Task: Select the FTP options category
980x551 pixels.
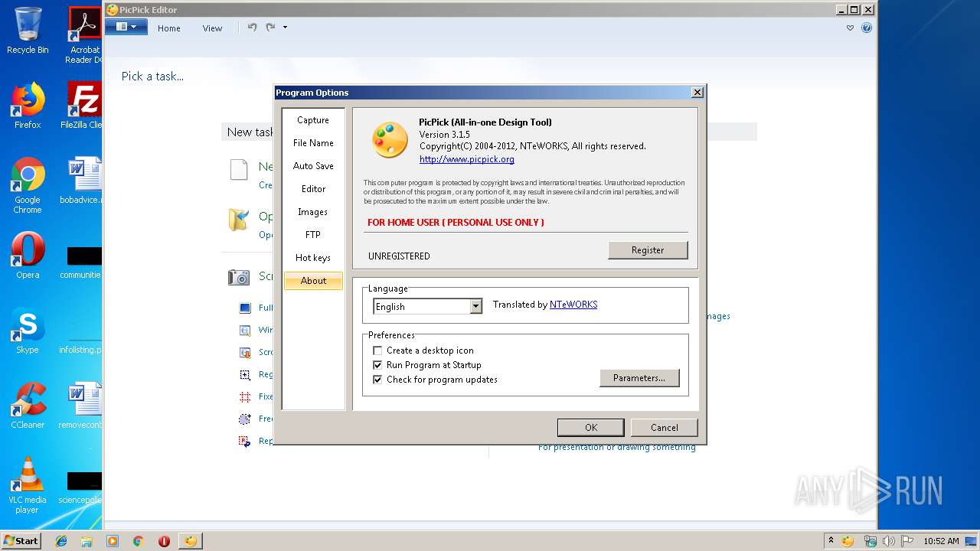Action: point(313,235)
